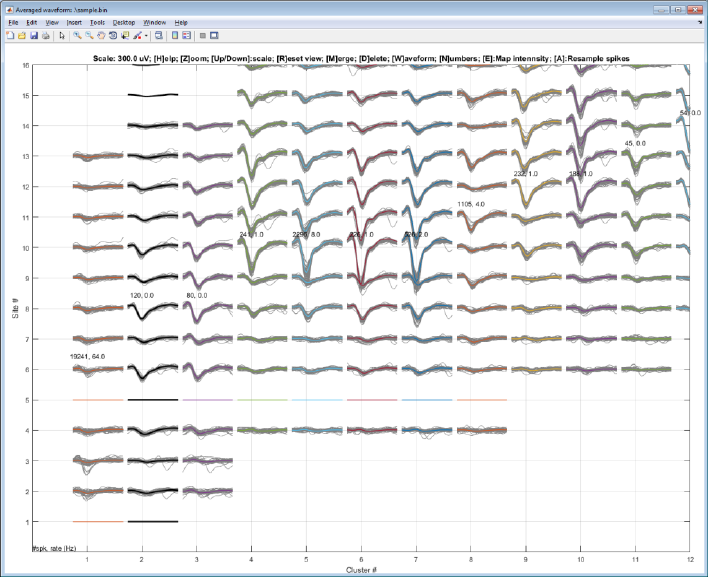Viewport: 708px width, 577px height.
Task: Click the '80, 0.0' cluster label
Action: click(197, 295)
